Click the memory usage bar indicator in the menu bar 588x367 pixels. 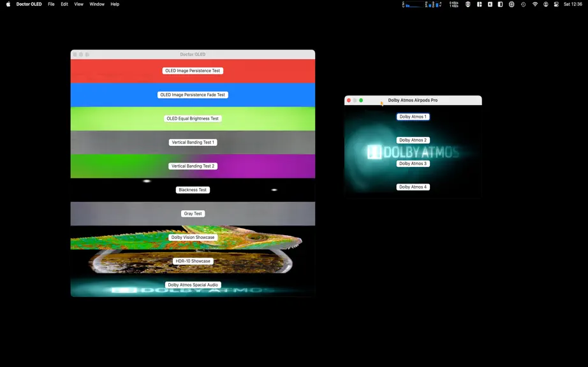tap(429, 4)
